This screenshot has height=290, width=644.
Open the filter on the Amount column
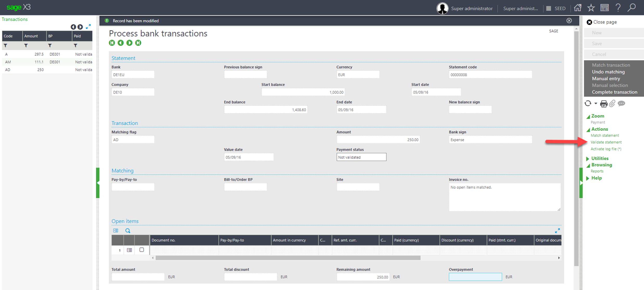click(x=26, y=45)
